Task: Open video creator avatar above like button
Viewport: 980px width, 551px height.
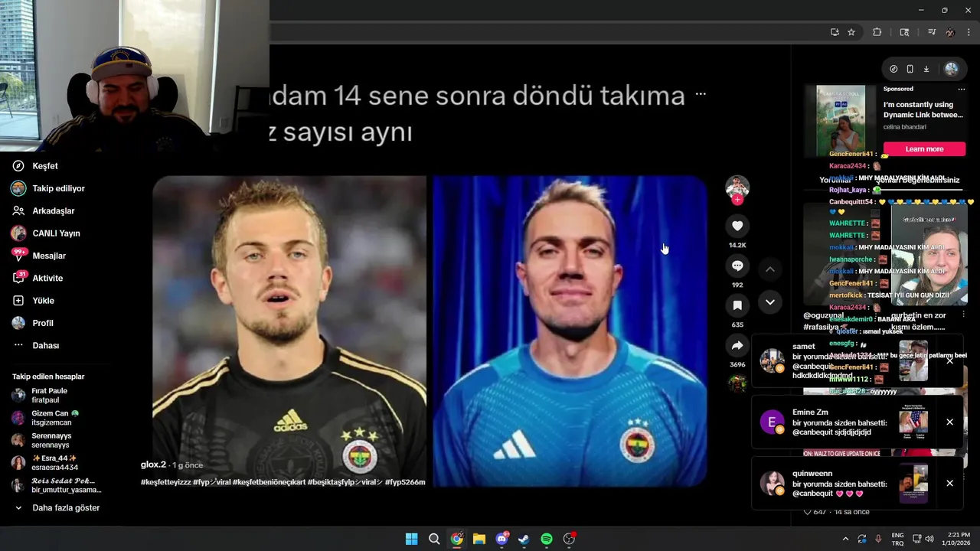Action: tap(737, 186)
